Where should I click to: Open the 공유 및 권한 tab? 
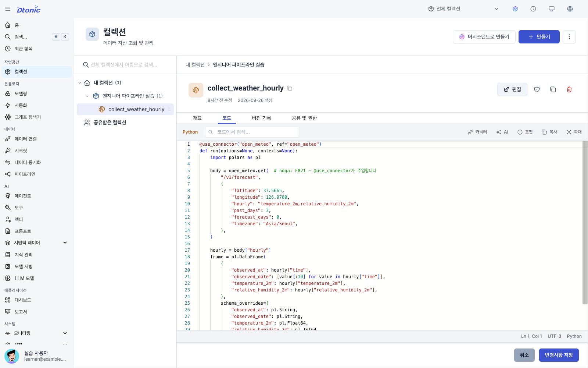pos(304,118)
